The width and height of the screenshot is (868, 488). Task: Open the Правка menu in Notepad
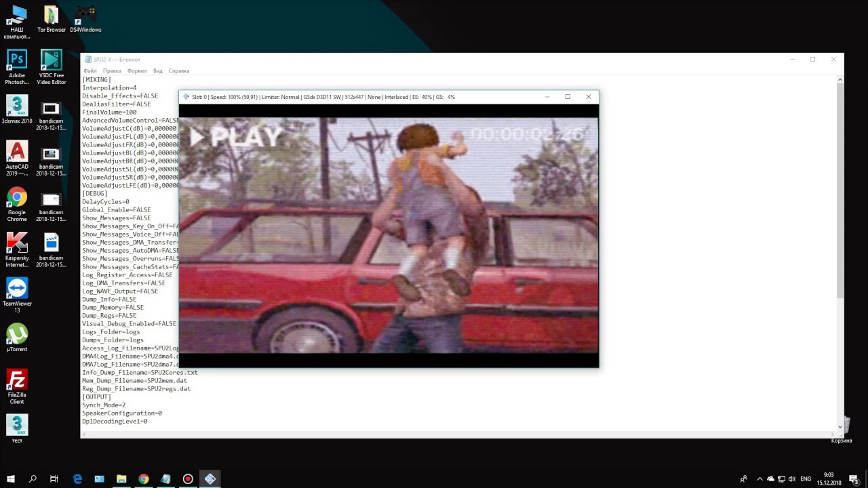pyautogui.click(x=112, y=70)
